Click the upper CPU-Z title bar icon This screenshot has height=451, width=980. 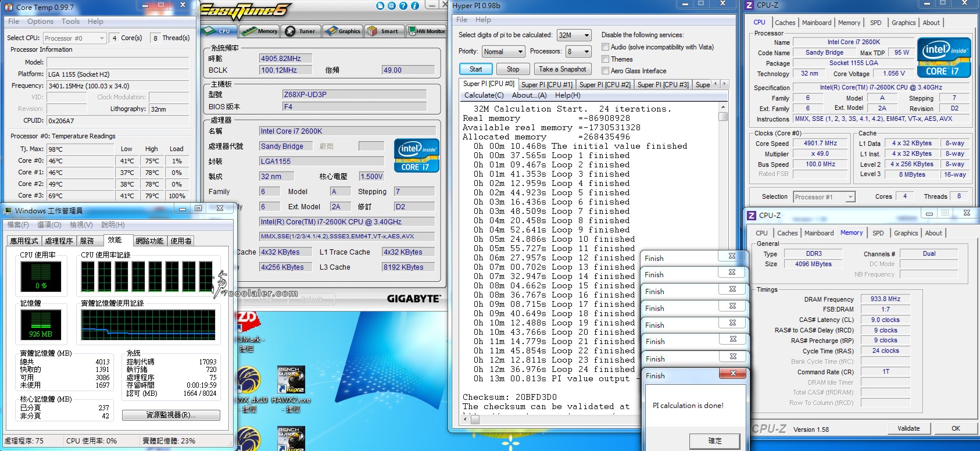pyautogui.click(x=750, y=5)
